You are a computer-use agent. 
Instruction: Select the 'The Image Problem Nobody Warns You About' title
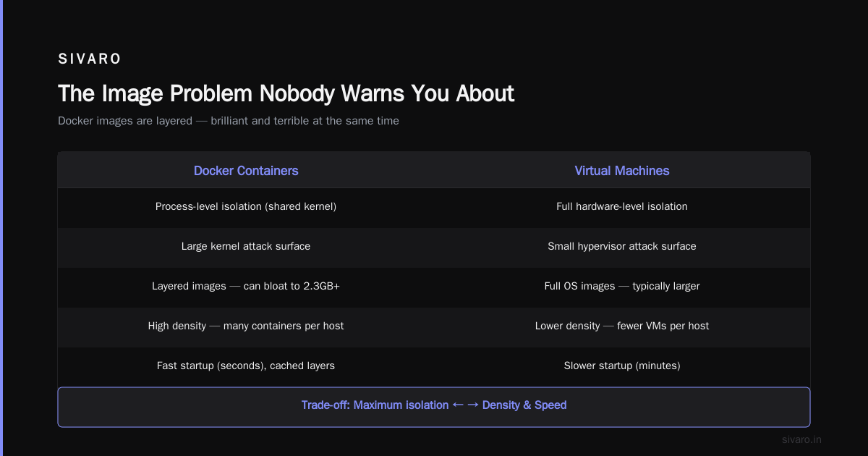[286, 93]
